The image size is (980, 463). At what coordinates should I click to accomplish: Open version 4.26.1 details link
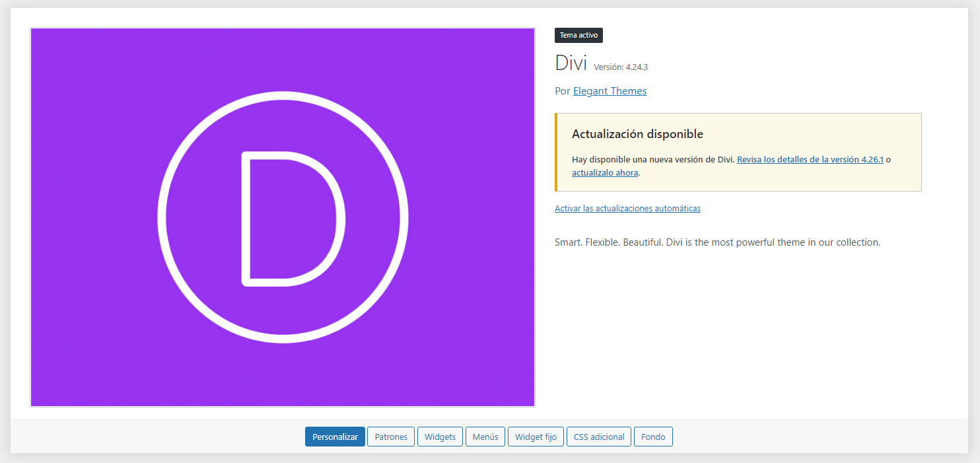click(810, 160)
